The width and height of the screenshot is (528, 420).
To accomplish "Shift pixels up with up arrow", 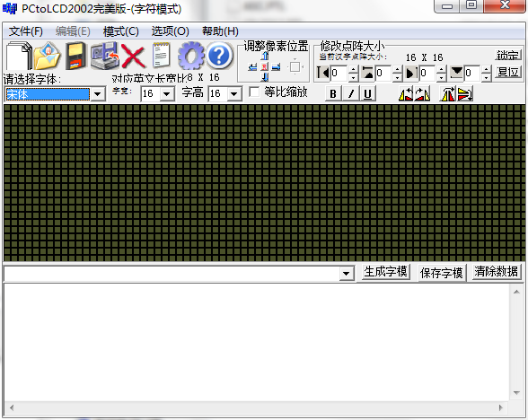I will click(x=265, y=56).
